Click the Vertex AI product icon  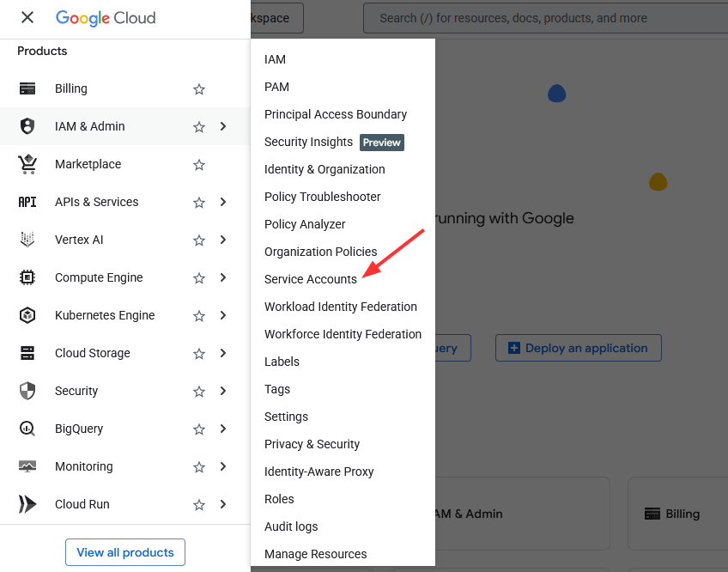27,240
